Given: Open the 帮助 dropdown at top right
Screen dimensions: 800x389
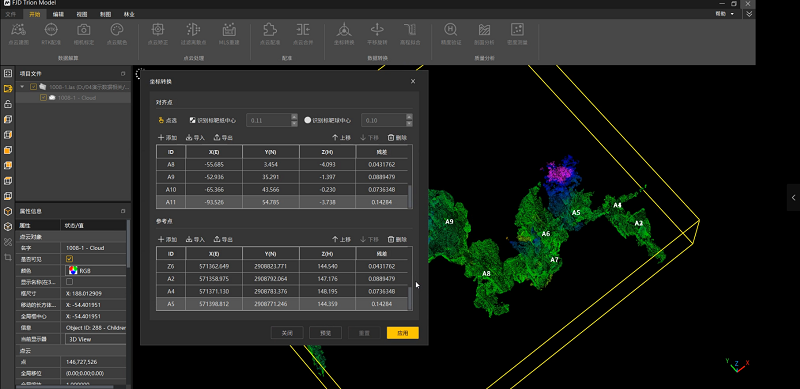Looking at the screenshot, I should 724,14.
